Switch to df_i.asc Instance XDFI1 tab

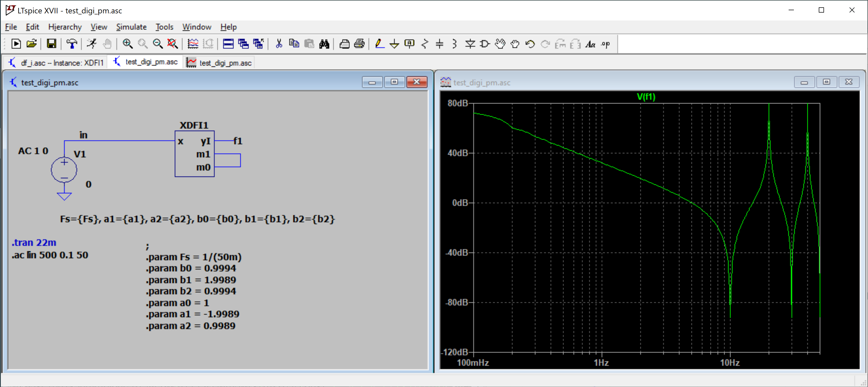coord(56,63)
